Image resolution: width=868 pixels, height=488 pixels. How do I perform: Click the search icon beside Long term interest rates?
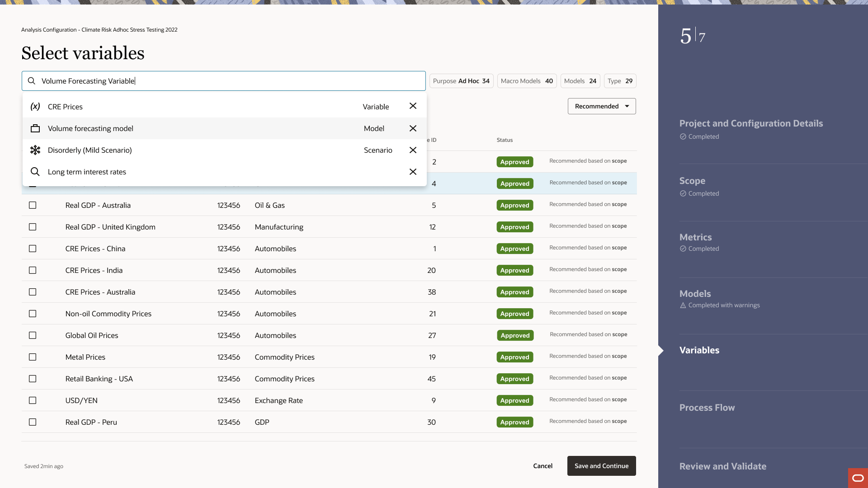point(35,172)
